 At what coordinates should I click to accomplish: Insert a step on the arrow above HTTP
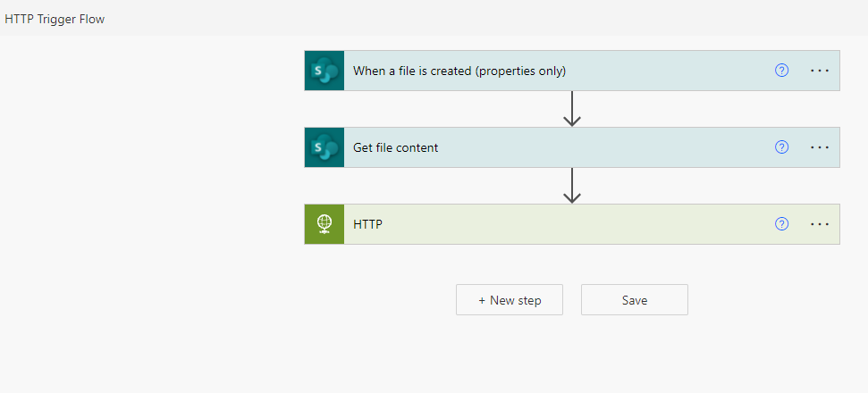click(572, 186)
